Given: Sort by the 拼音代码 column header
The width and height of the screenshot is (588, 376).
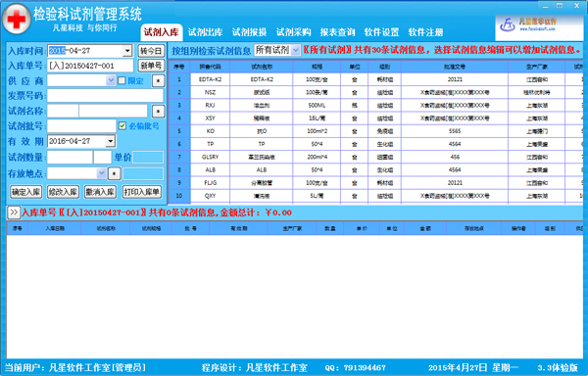Looking at the screenshot, I should 210,67.
